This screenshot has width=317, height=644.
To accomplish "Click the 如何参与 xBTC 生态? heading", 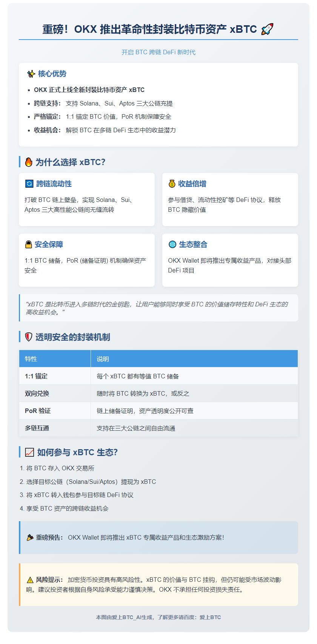I will point(77,452).
